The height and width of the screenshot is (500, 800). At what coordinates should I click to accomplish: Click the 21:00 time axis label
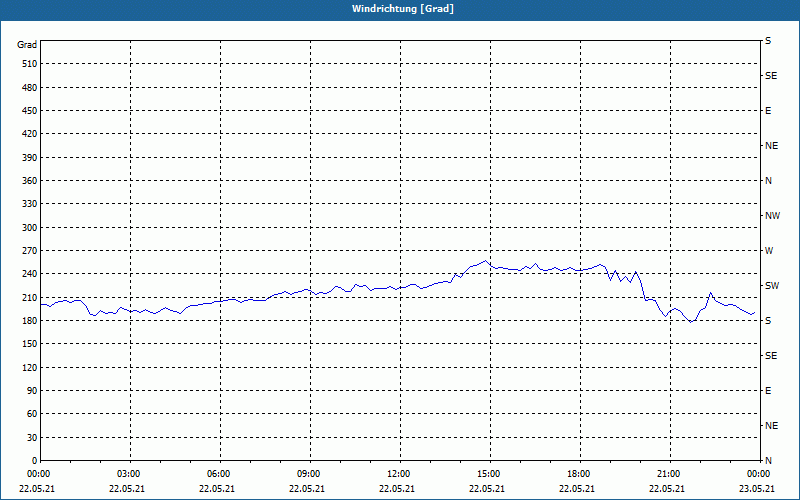[x=669, y=474]
